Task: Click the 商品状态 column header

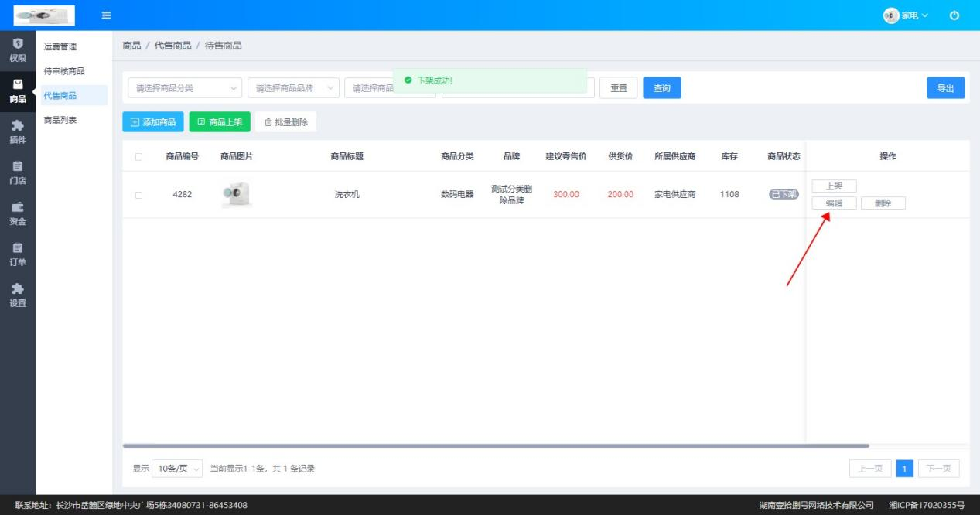Action: point(784,156)
